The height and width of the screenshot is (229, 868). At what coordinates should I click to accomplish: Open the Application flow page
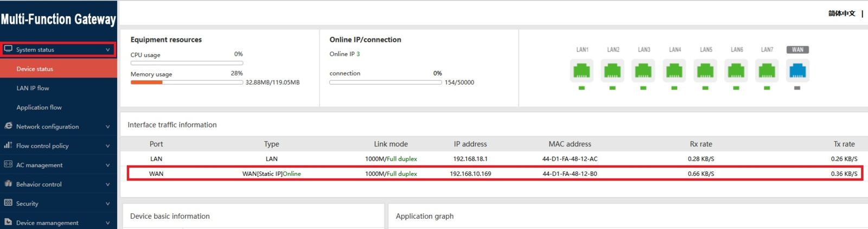tap(39, 107)
